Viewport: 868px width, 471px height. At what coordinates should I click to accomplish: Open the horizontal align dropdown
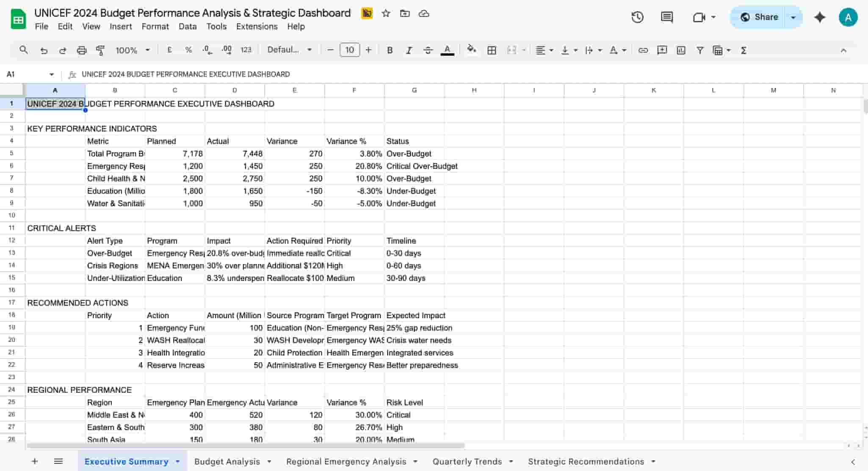pyautogui.click(x=545, y=50)
